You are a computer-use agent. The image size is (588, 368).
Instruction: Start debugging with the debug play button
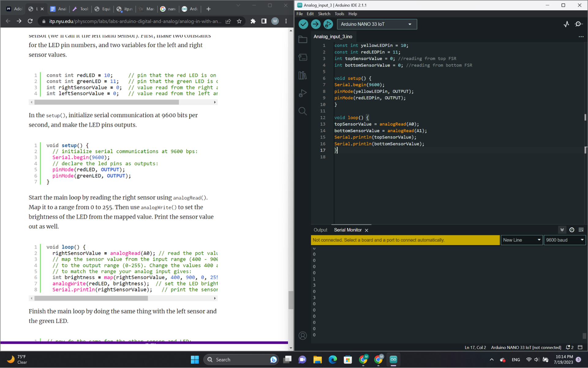pyautogui.click(x=328, y=24)
